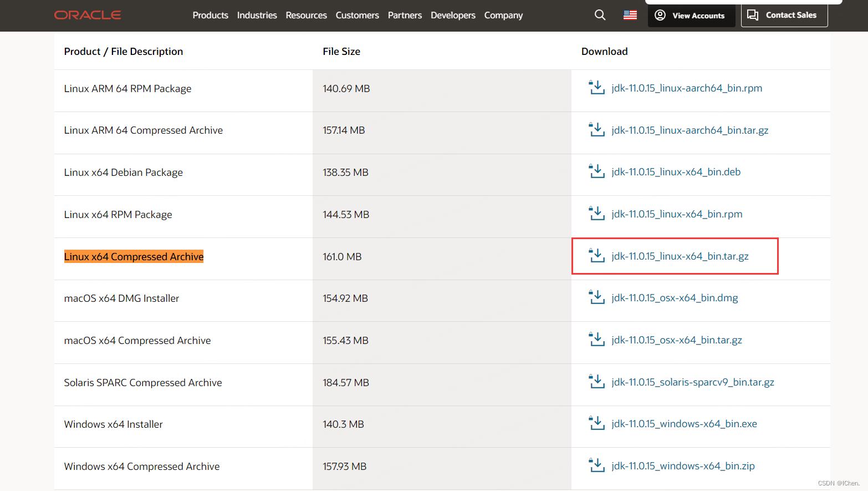The image size is (868, 491).
Task: Click Linux x64 Debian Package text
Action: click(x=123, y=173)
